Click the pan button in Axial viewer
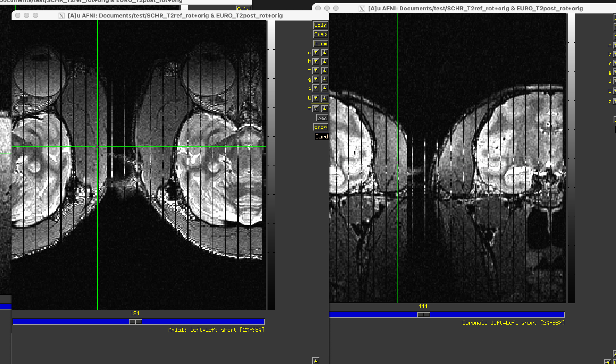This screenshot has width=616, height=364. click(322, 118)
